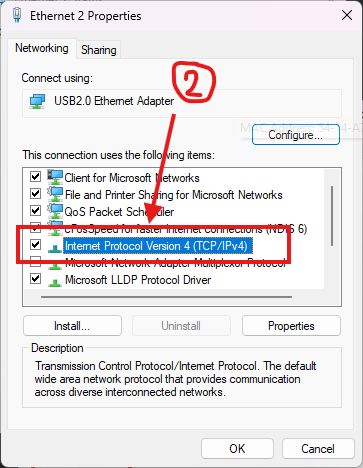Open the Configure adapter button

click(x=296, y=135)
